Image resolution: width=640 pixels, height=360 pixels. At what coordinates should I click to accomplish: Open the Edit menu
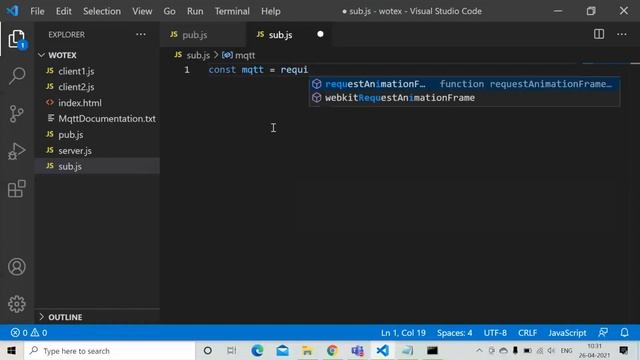click(64, 11)
